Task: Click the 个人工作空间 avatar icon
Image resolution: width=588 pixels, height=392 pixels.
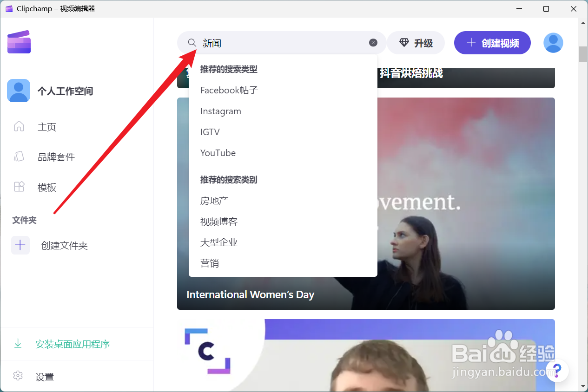Action: (x=19, y=91)
